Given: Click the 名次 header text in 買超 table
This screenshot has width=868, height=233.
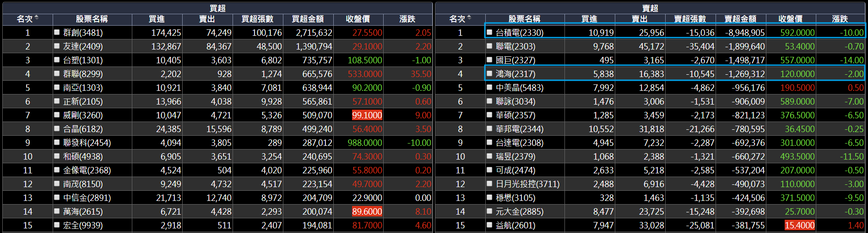Looking at the screenshot, I should click(25, 19).
